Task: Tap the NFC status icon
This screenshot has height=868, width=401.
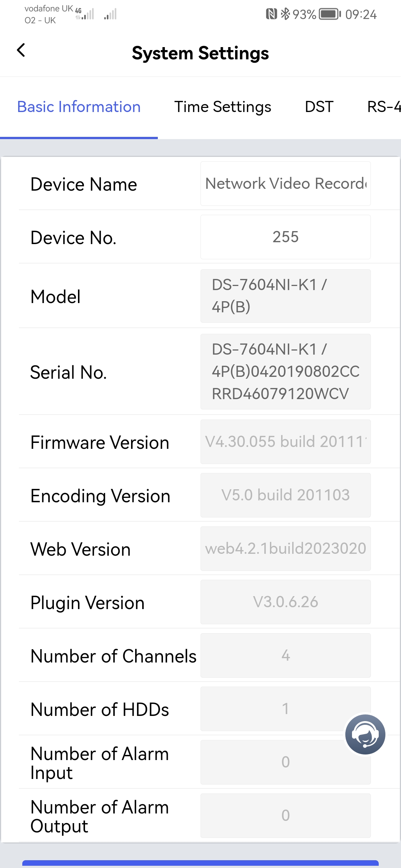Action: point(271,14)
